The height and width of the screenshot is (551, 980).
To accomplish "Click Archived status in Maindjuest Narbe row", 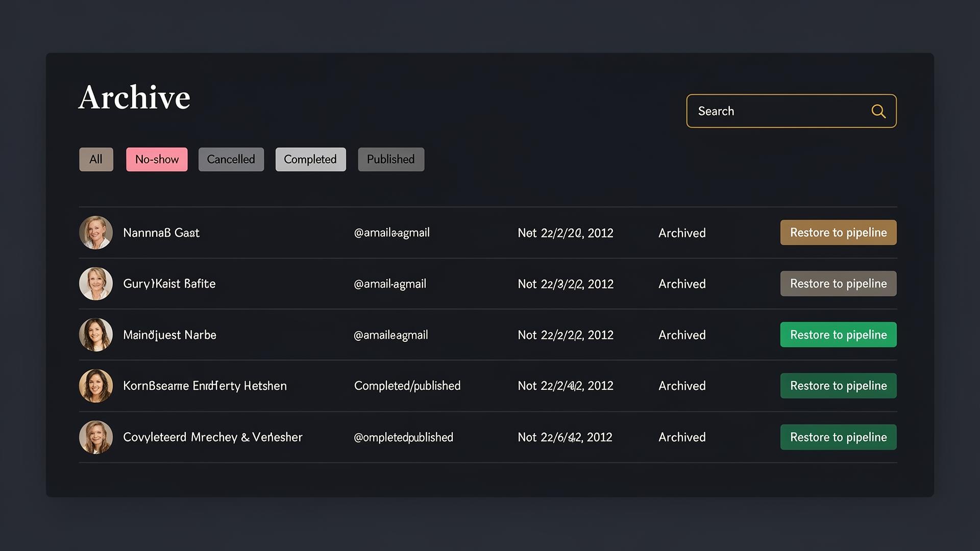I will (682, 335).
